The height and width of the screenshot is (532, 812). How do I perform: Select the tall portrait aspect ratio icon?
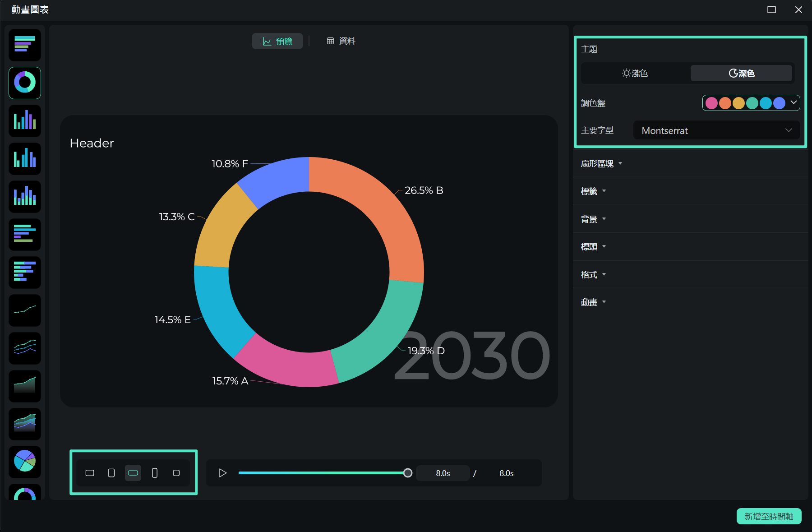click(155, 473)
